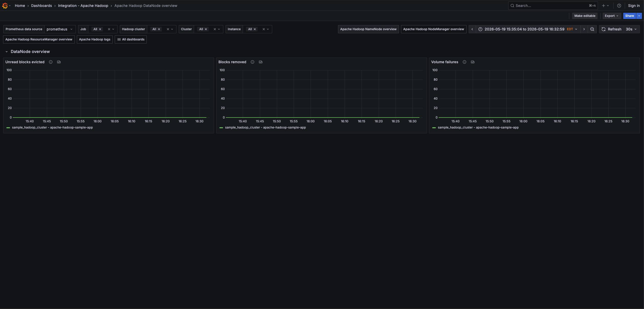The image size is (644, 309).
Task: Open links icon on Volume failures panel
Action: coord(473,62)
